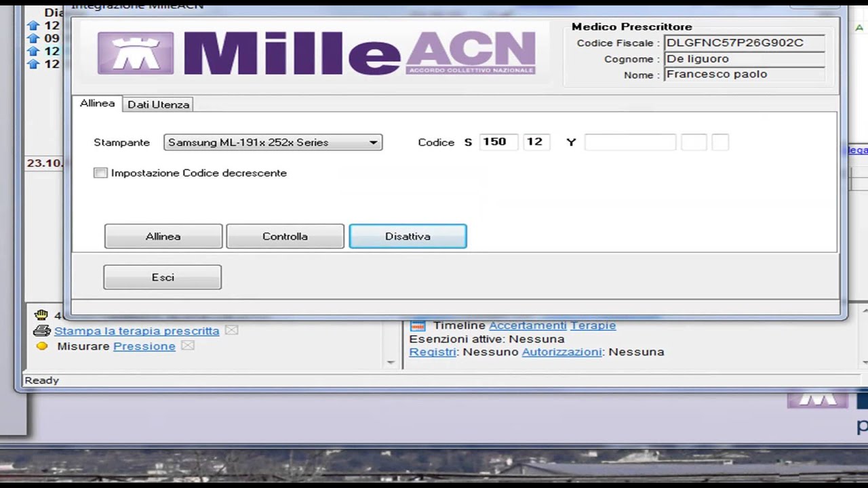Click the Controlla button
This screenshot has width=868, height=488.
(285, 237)
